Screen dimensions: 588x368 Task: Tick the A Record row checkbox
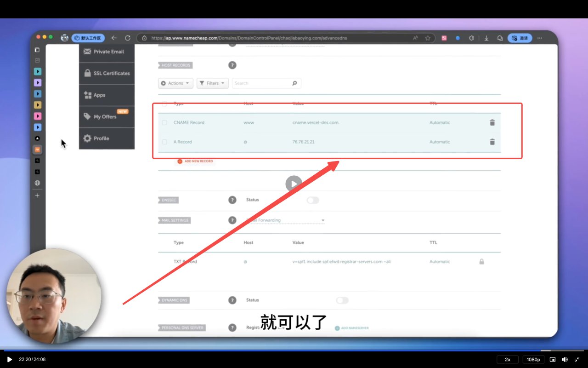tap(164, 142)
